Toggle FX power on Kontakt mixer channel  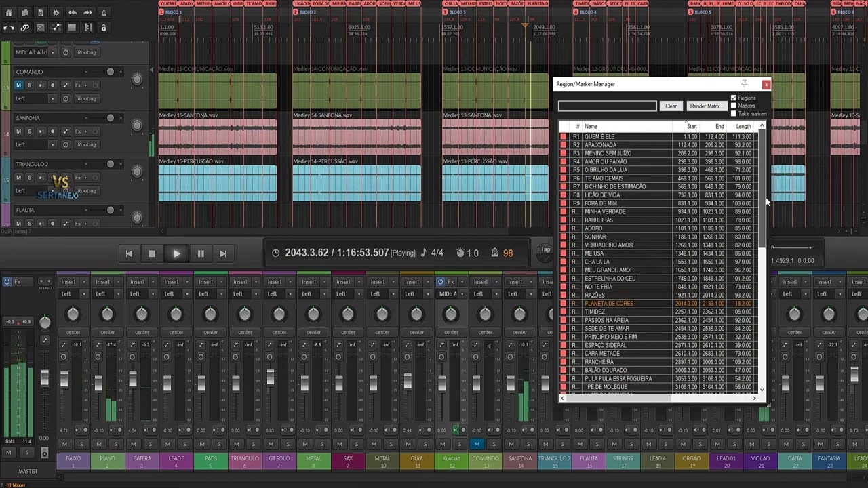tap(441, 281)
